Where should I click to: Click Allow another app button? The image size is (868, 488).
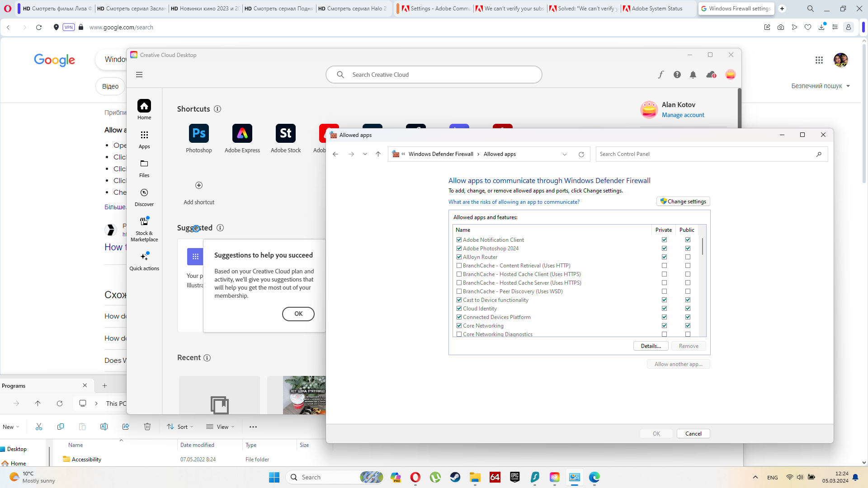679,364
